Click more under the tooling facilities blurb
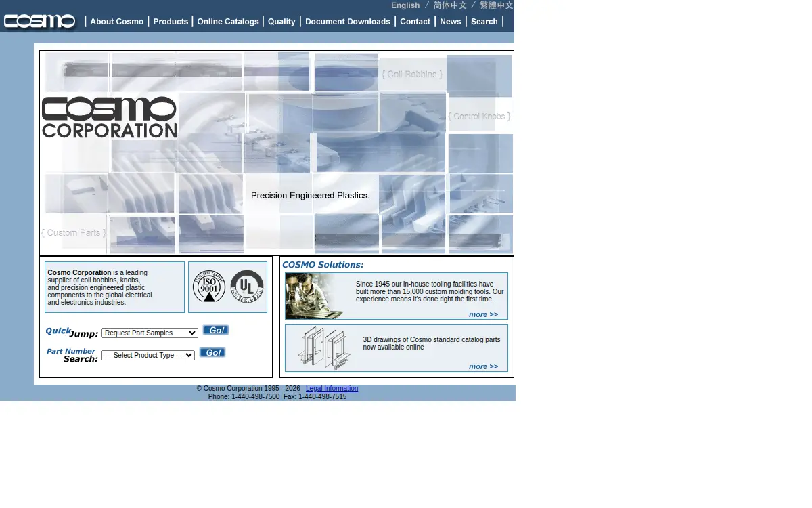Image resolution: width=812 pixels, height=508 pixels. click(483, 314)
